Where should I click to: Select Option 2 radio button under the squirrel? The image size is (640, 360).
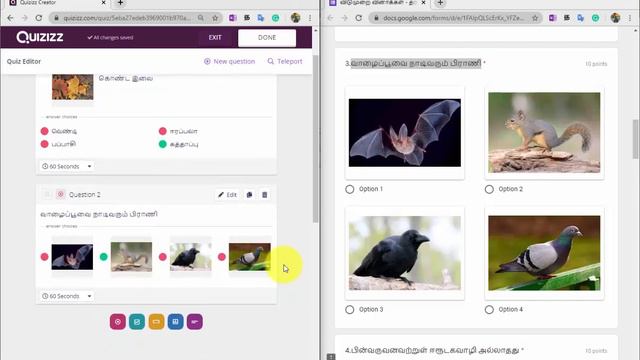[x=489, y=189]
